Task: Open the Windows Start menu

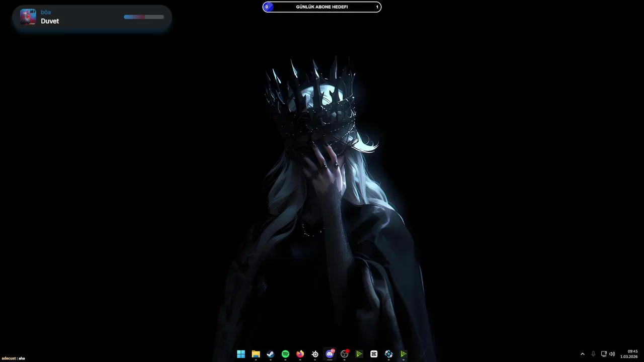Action: coord(241,354)
